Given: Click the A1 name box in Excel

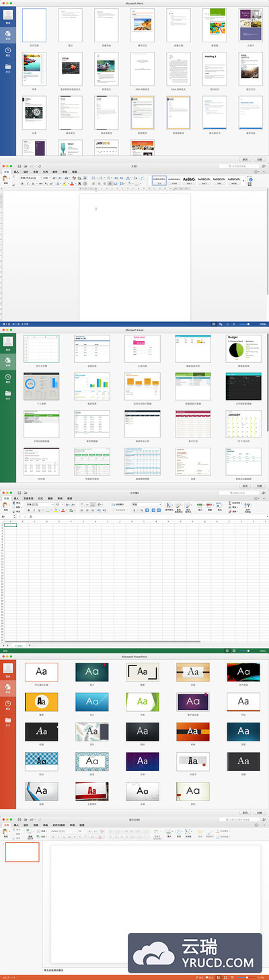Looking at the screenshot, I should click(x=8, y=516).
